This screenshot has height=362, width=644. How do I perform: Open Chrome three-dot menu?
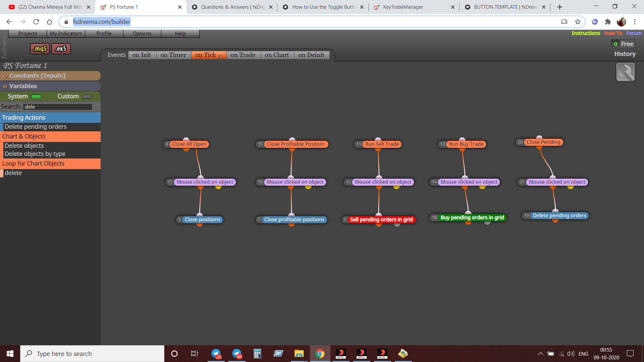635,22
